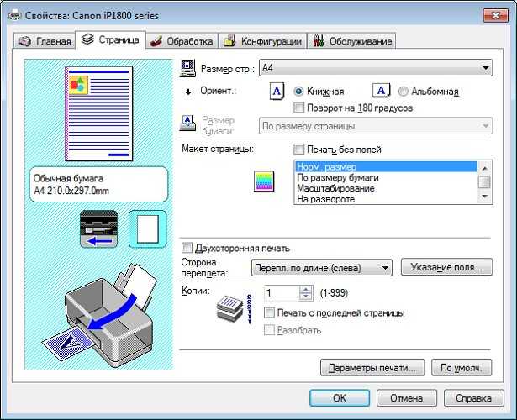Check Печать без полей option
The height and width of the screenshot is (420, 517).
pyautogui.click(x=298, y=150)
